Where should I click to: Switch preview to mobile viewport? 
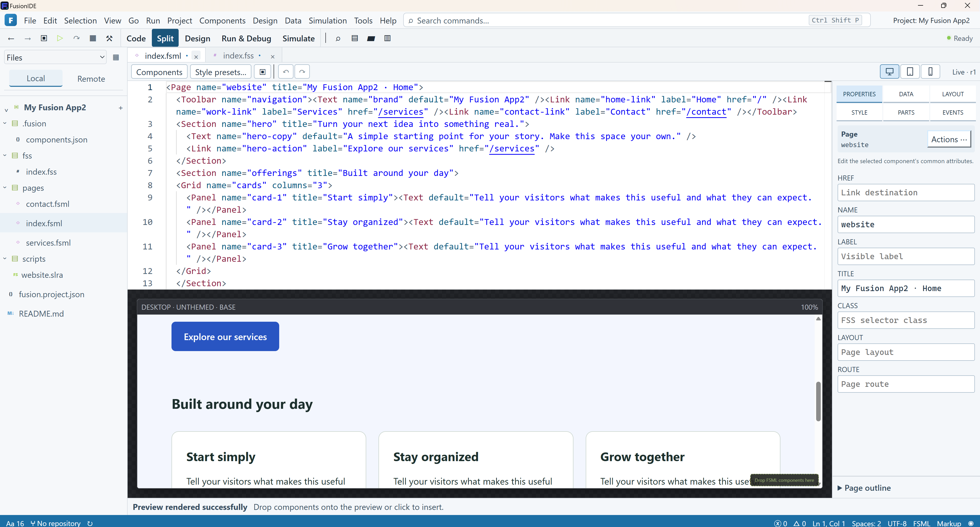click(x=930, y=71)
